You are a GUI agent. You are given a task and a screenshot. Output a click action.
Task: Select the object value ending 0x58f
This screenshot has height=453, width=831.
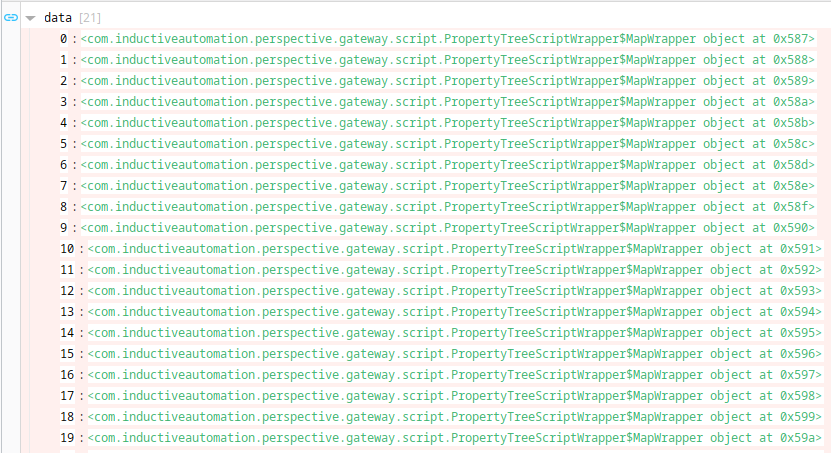pos(448,207)
